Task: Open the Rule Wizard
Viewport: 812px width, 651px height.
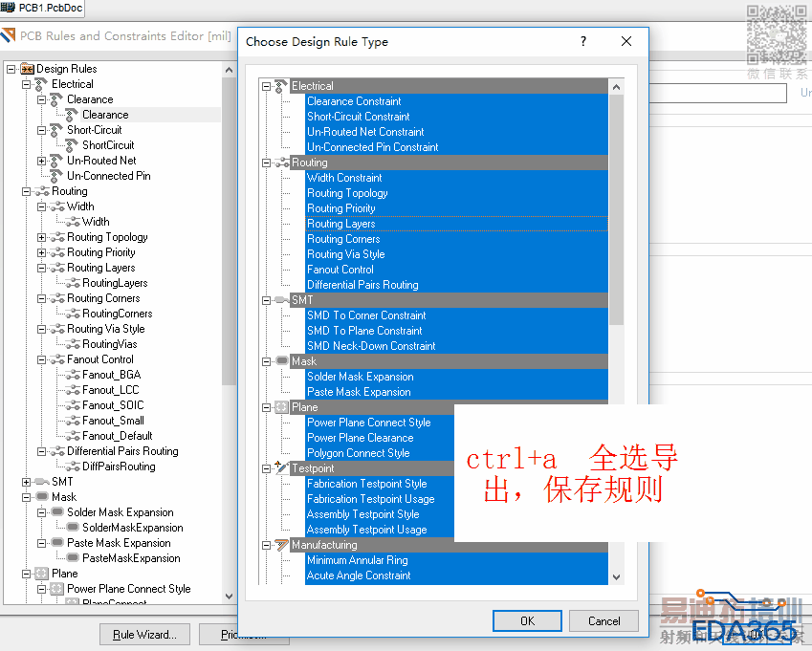Action: click(x=145, y=635)
